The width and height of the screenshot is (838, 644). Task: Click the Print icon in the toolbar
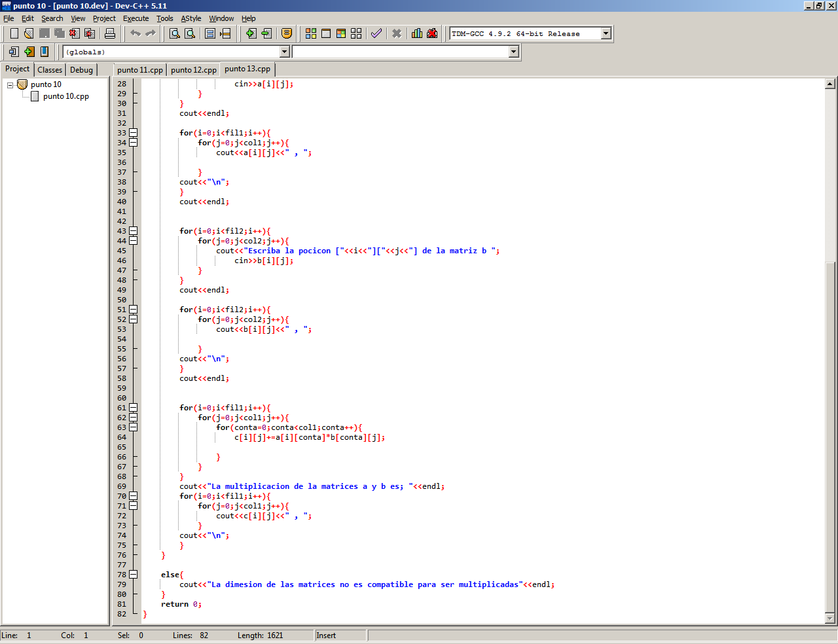(x=110, y=33)
